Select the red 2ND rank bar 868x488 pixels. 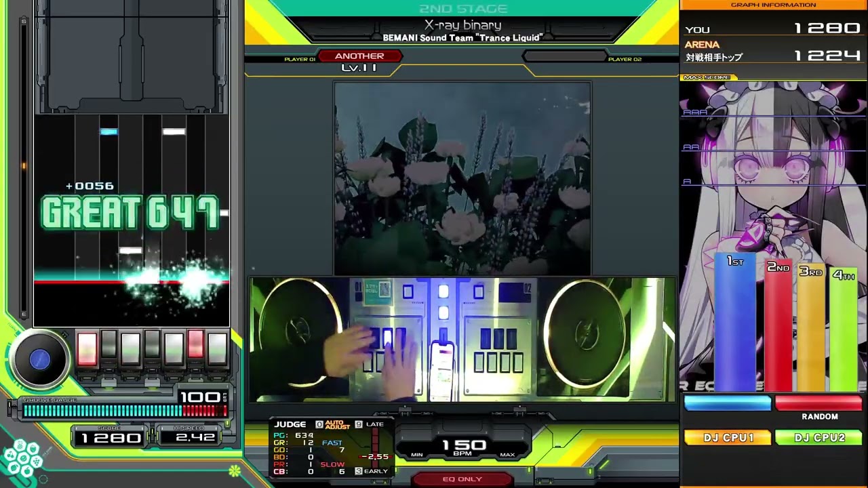778,325
